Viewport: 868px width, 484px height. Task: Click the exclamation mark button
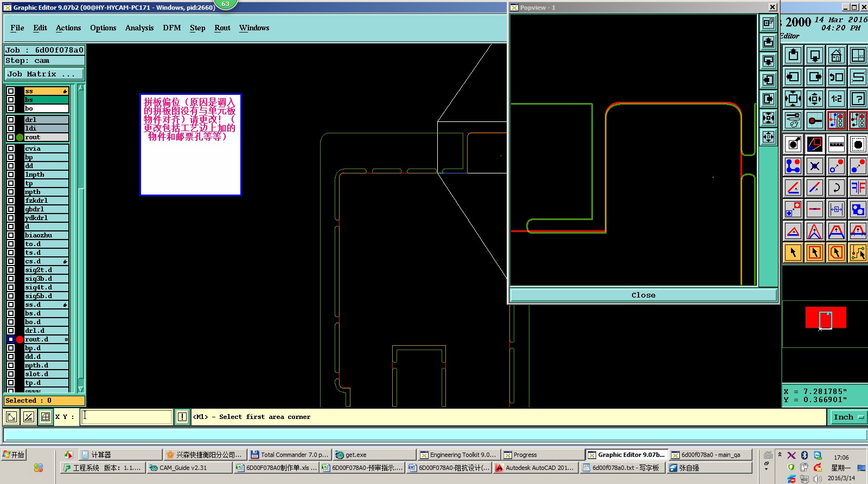click(182, 417)
